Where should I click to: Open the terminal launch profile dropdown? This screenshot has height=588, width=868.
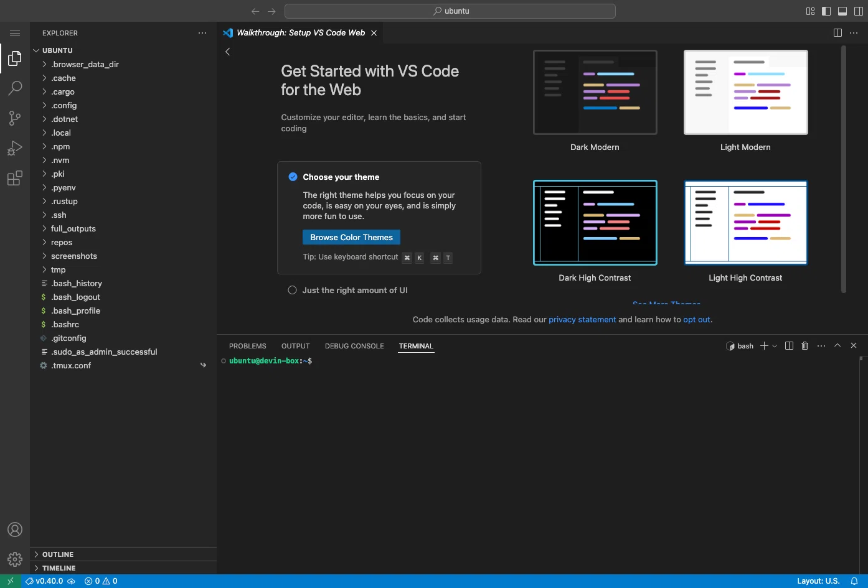(775, 346)
